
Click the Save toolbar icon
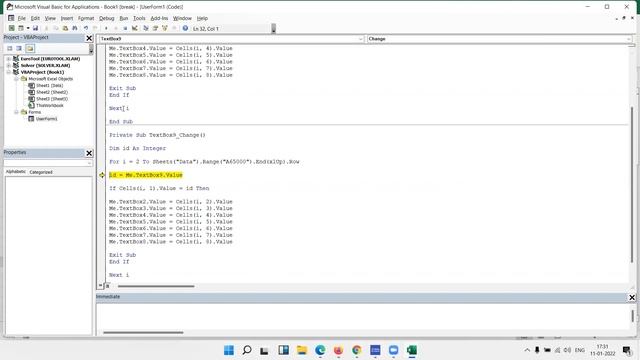(36, 28)
